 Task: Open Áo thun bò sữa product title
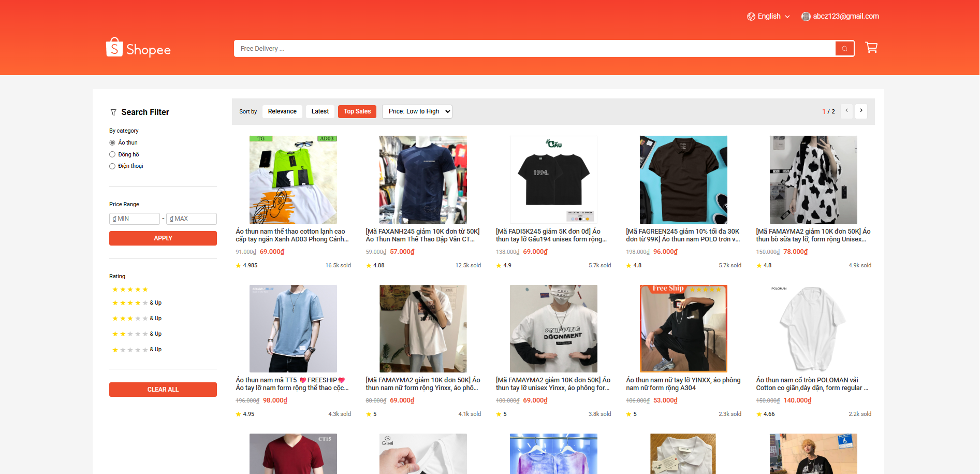pyautogui.click(x=813, y=236)
